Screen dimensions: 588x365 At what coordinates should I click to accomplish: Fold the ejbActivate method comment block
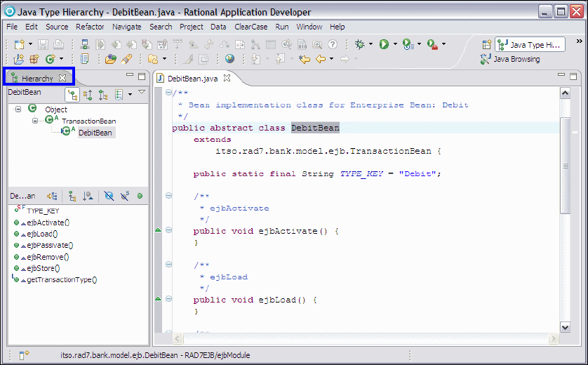click(168, 196)
